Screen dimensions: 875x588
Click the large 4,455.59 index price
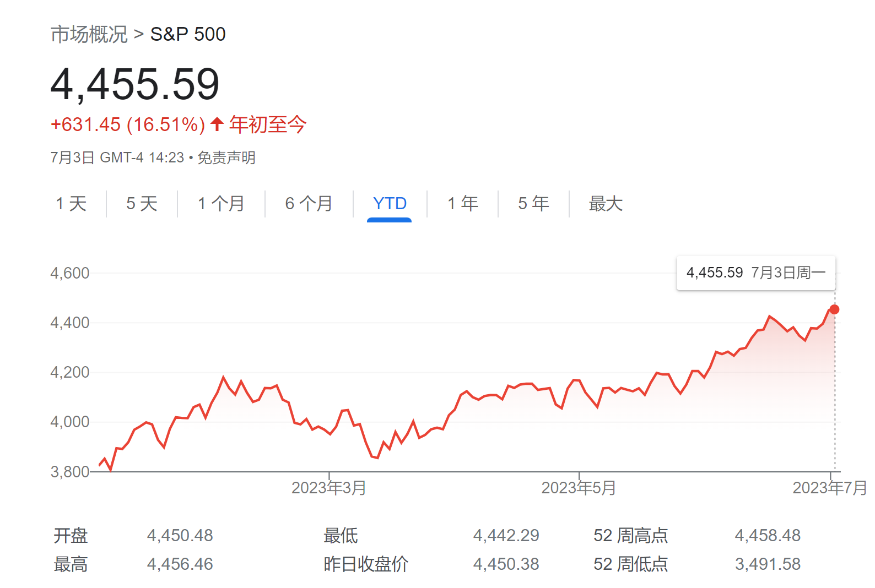pyautogui.click(x=135, y=84)
